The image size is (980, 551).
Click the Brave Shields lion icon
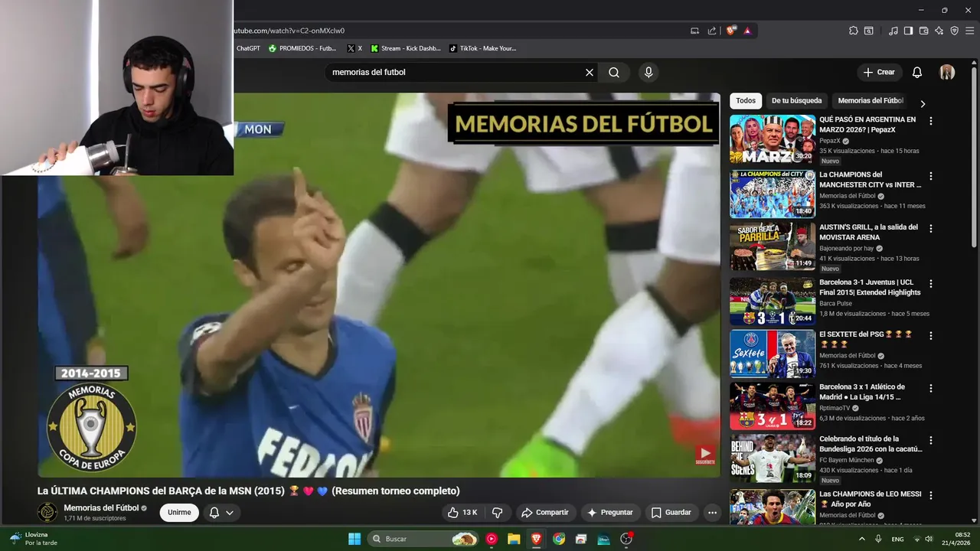tap(731, 31)
